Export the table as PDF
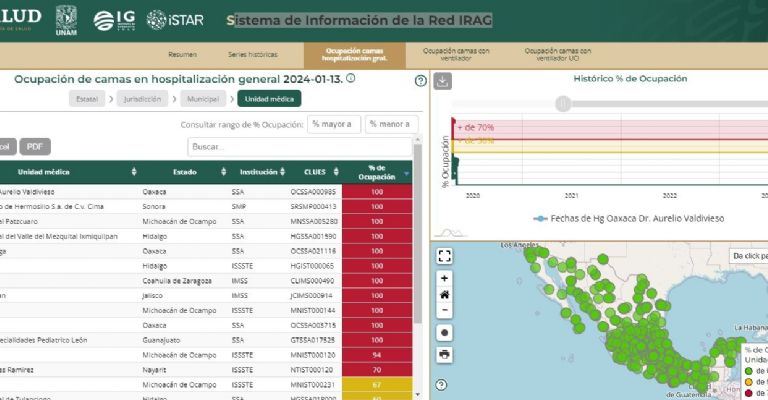 (33, 146)
